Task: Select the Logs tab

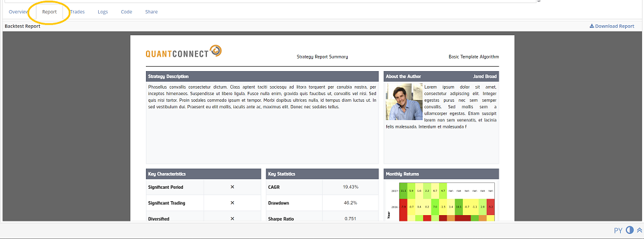Action: pyautogui.click(x=103, y=12)
